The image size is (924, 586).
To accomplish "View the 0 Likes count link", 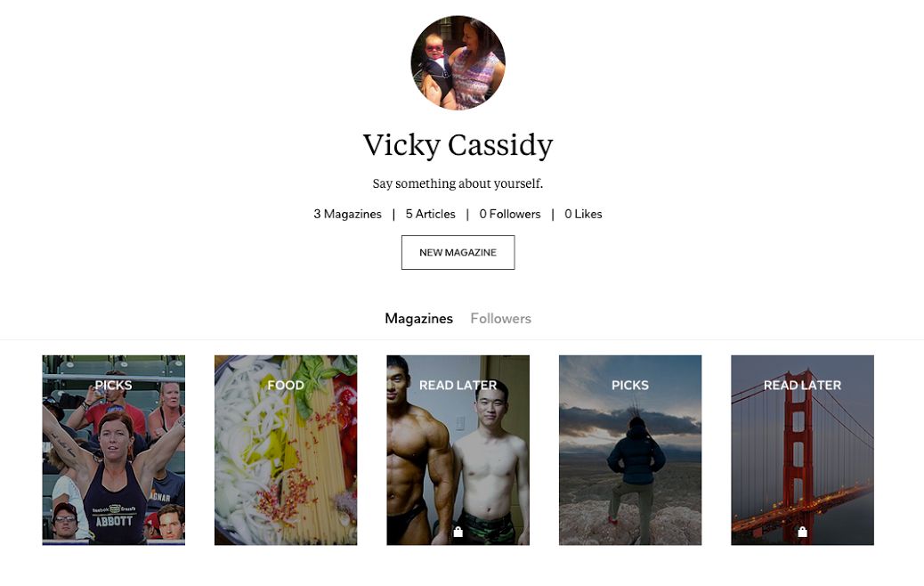I will [583, 214].
